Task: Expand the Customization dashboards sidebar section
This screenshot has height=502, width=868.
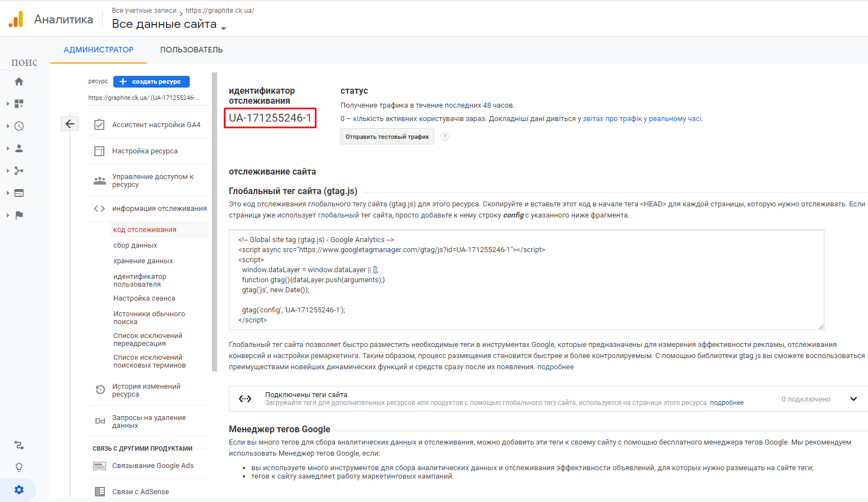Action: point(19,104)
